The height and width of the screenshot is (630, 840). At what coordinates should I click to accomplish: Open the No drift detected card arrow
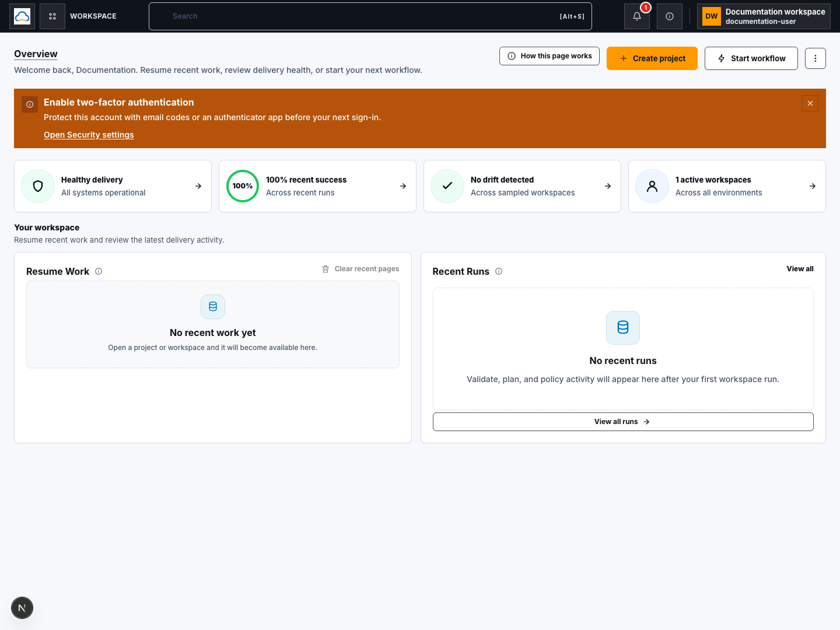click(608, 186)
